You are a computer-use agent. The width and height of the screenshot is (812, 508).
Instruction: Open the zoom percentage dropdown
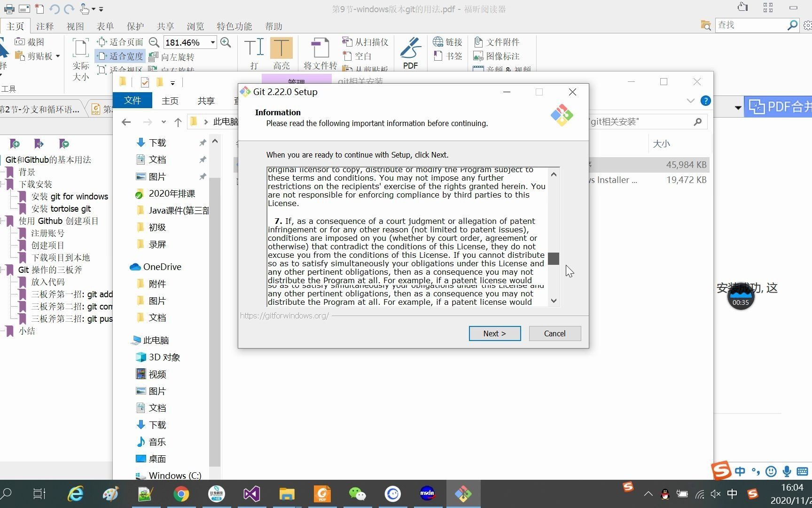212,42
